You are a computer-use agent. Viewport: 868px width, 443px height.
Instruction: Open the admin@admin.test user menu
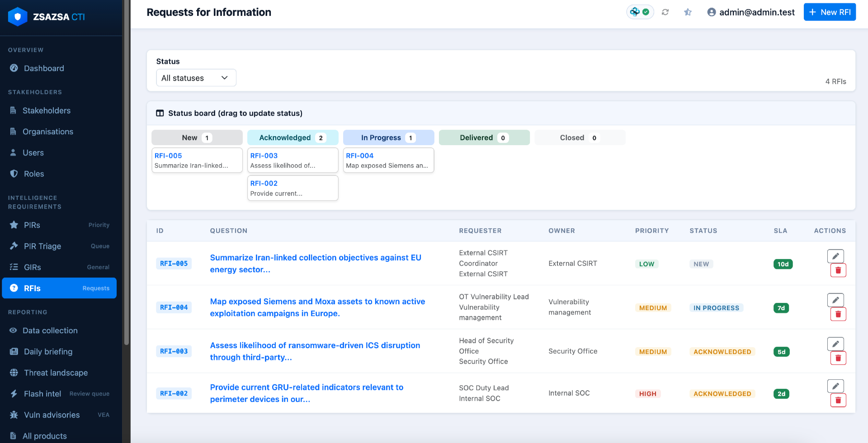pyautogui.click(x=751, y=12)
